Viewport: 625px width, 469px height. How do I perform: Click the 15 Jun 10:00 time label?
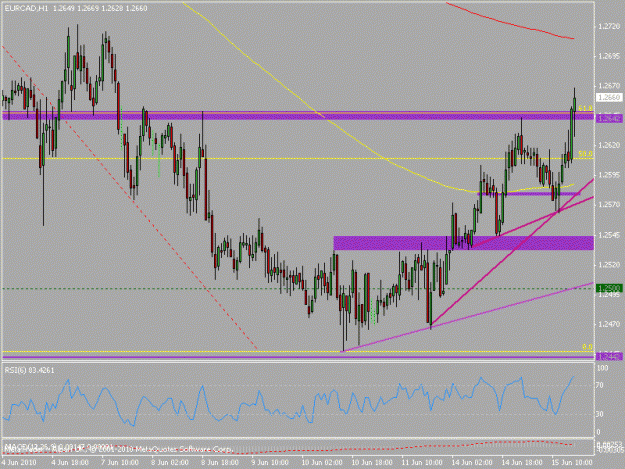tap(572, 463)
